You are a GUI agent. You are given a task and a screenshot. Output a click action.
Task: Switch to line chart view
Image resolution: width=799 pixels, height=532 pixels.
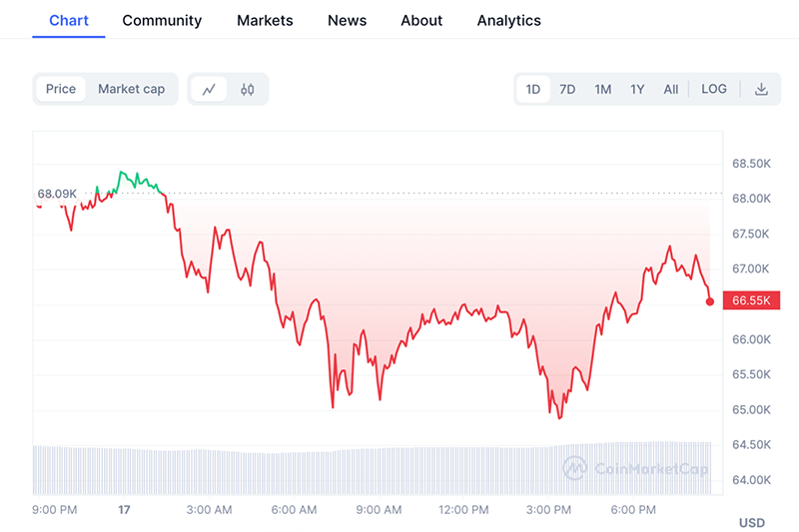[x=209, y=89]
